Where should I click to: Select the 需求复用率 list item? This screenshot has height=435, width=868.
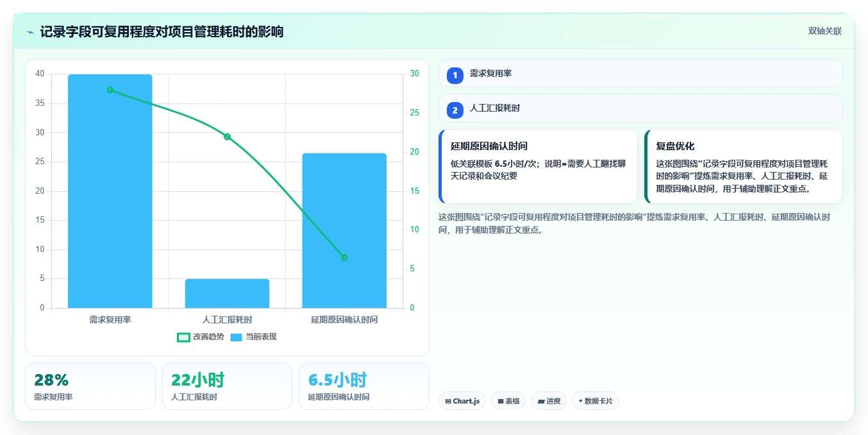640,73
